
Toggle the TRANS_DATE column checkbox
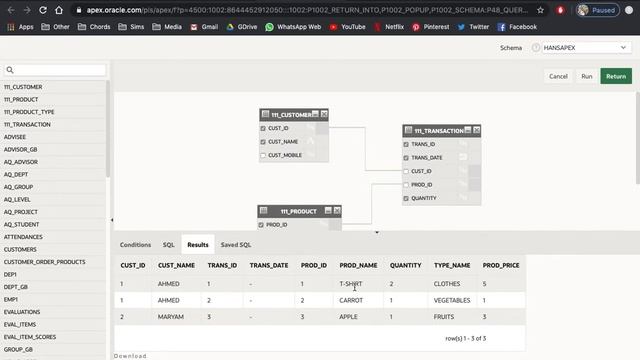(406, 158)
